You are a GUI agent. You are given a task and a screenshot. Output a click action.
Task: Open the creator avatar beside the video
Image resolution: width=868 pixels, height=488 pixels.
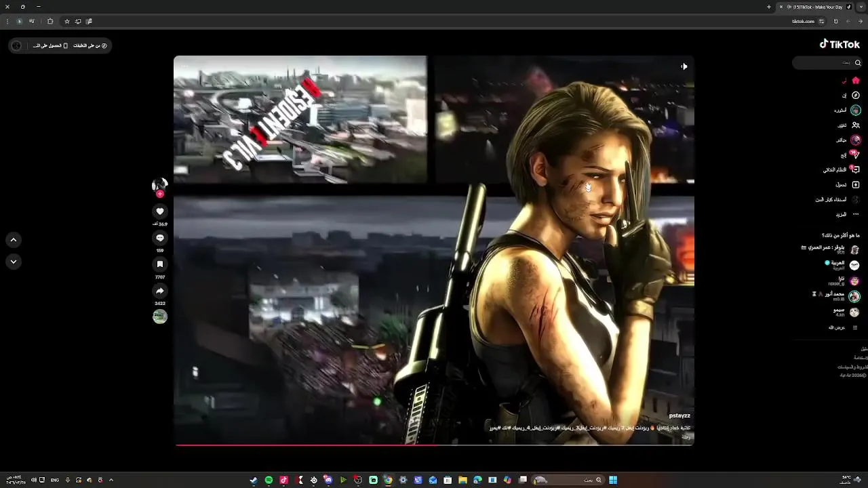click(x=159, y=184)
